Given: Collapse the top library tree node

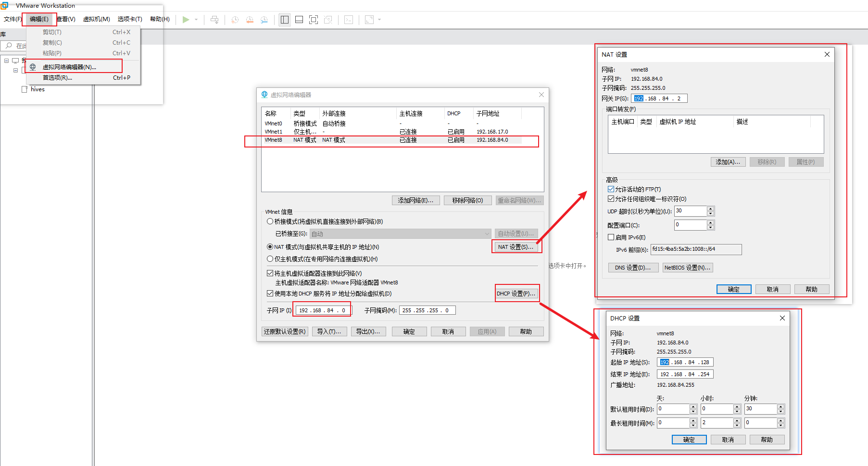Looking at the screenshot, I should (x=6, y=61).
